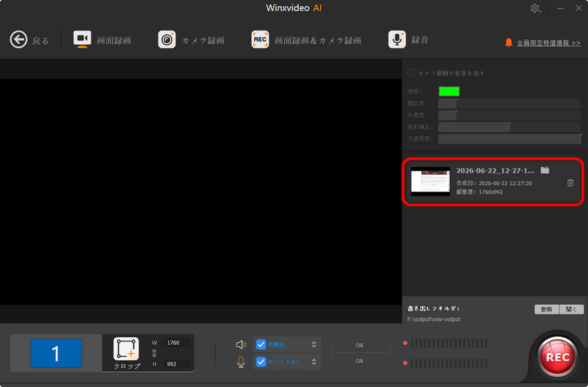Adjust the 平滑度 slider
This screenshot has width=588, height=387.
click(510, 115)
